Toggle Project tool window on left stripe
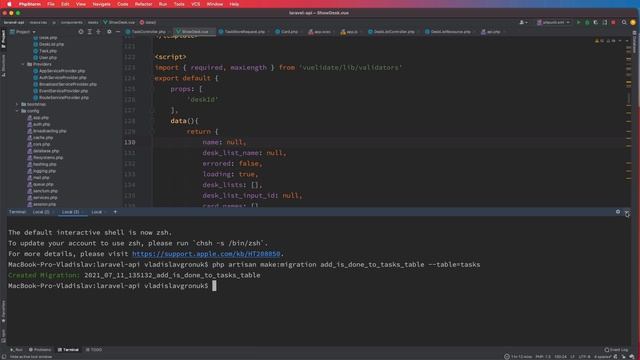Viewport: 640px width, 360px height. pyautogui.click(x=3, y=39)
